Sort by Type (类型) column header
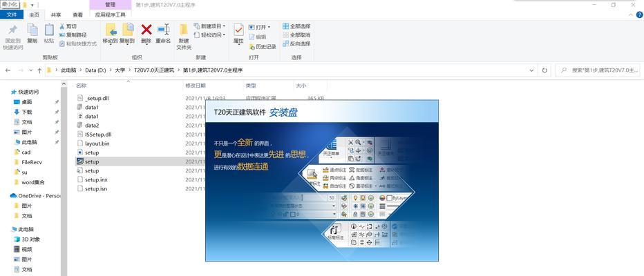644x276 pixels. 251,86
